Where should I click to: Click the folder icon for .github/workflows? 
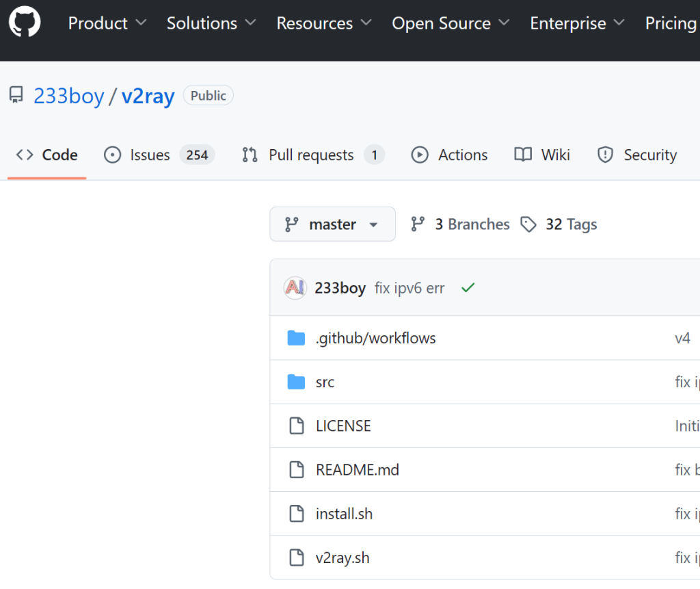click(x=296, y=339)
